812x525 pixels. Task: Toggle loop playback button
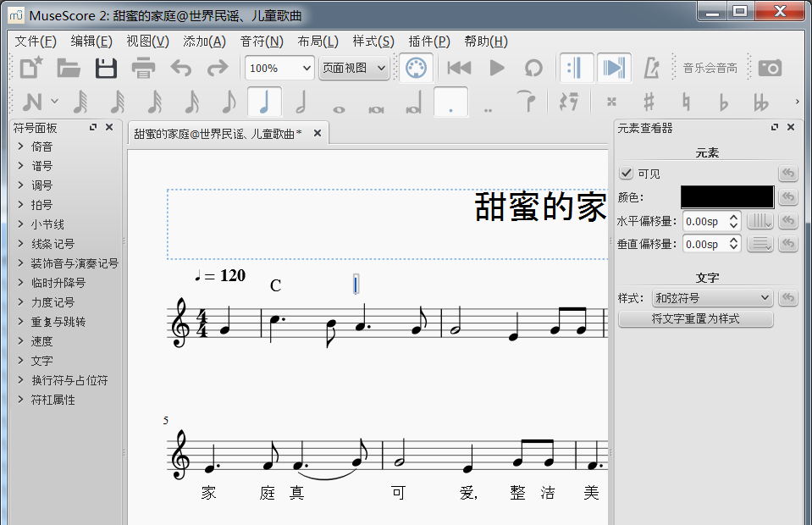[x=533, y=68]
